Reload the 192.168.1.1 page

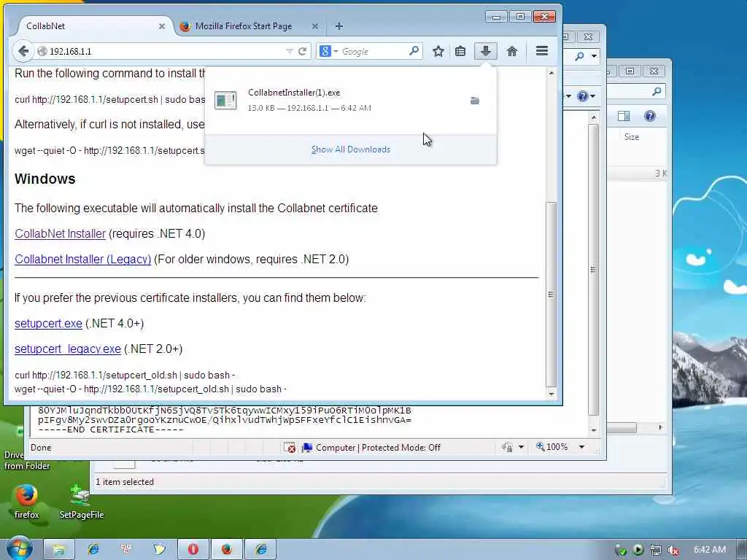point(302,51)
